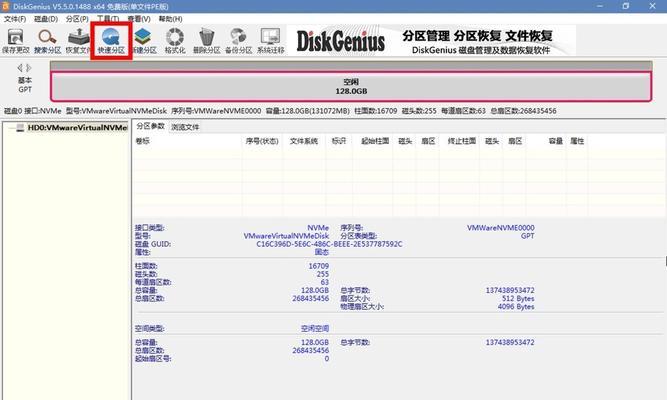Choose the 新建分区 new partition icon
The height and width of the screenshot is (400, 667).
(144, 41)
